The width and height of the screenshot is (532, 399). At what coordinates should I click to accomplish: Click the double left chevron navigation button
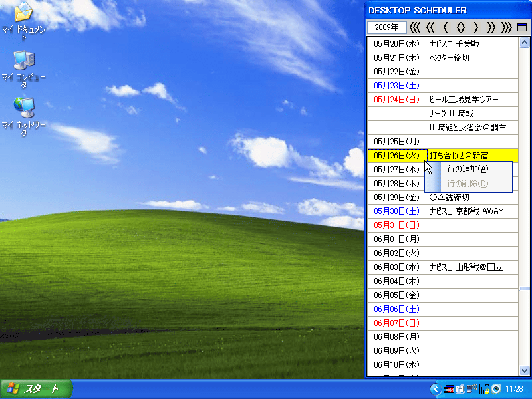point(430,27)
